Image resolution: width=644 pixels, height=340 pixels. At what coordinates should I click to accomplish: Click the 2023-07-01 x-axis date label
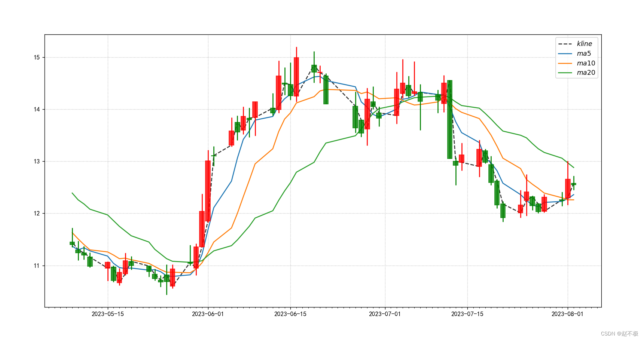coord(385,314)
